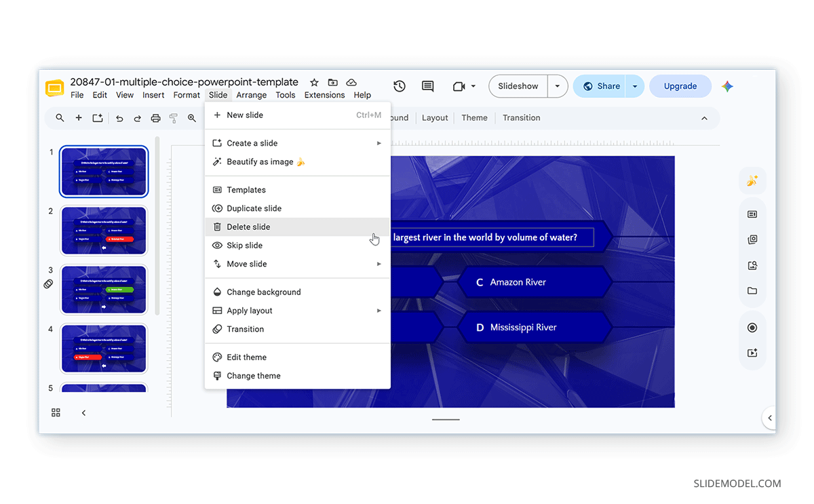The width and height of the screenshot is (814, 504).
Task: Expand the Apply layout submenu
Action: point(379,311)
